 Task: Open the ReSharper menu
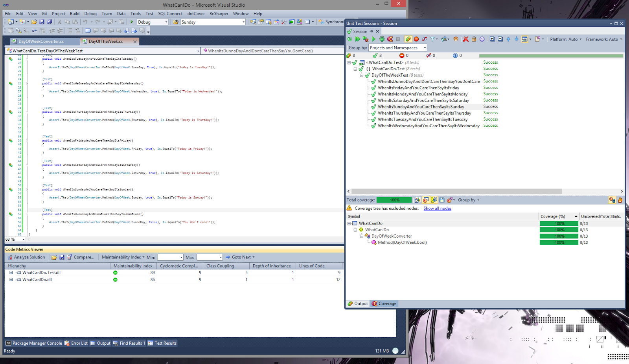pos(219,13)
